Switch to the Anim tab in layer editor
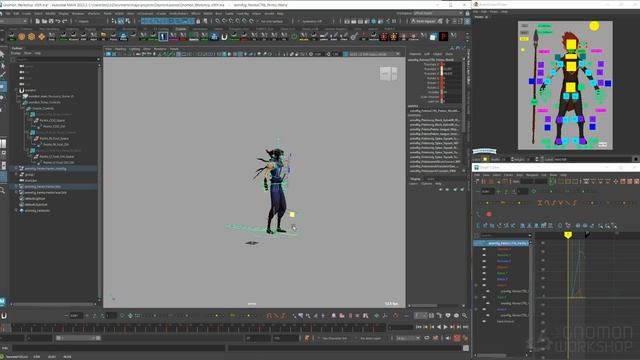Viewport: 640px width, 360px height. [x=430, y=179]
